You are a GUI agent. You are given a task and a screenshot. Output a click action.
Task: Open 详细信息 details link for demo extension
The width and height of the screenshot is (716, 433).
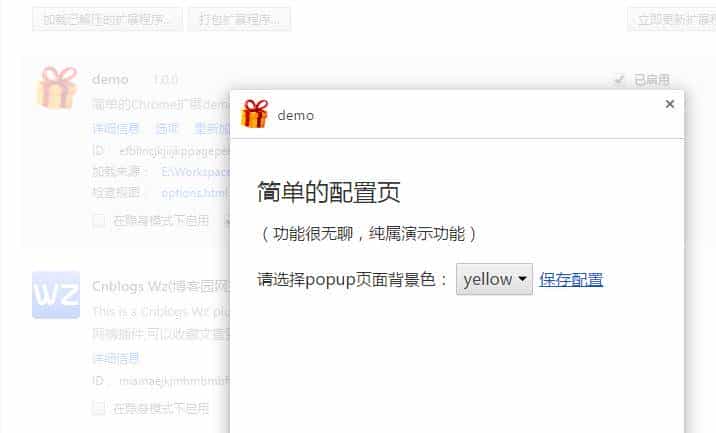(x=116, y=128)
